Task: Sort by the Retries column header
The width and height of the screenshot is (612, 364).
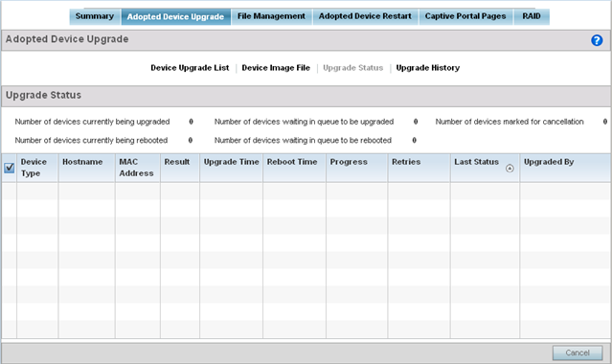Action: (x=419, y=168)
